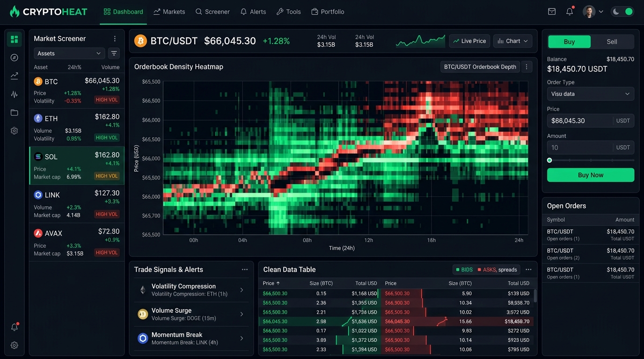
Task: Expand the user profile avatar menu
Action: 593,12
